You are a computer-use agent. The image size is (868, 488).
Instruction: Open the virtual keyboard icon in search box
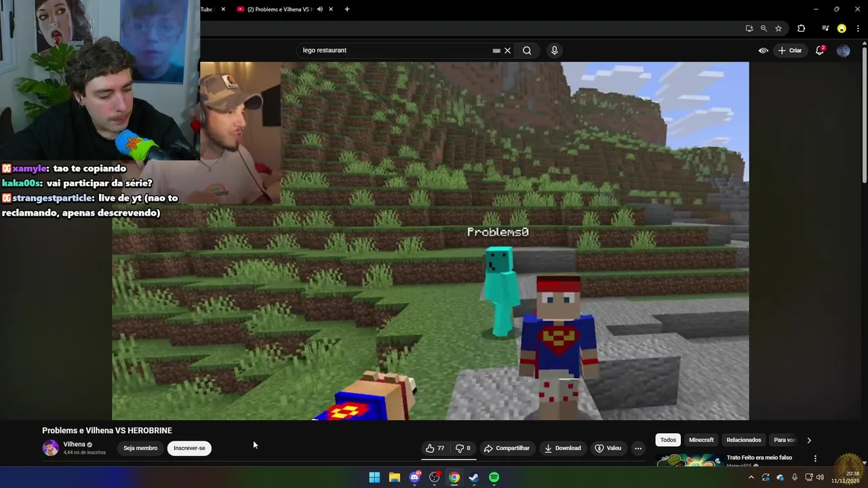click(496, 50)
